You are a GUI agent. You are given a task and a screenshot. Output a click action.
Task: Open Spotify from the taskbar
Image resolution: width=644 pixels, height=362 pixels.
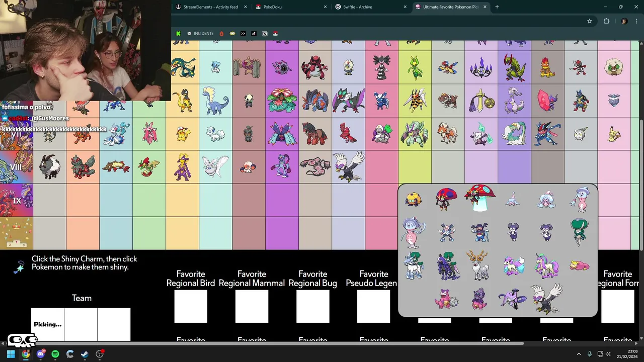55,354
